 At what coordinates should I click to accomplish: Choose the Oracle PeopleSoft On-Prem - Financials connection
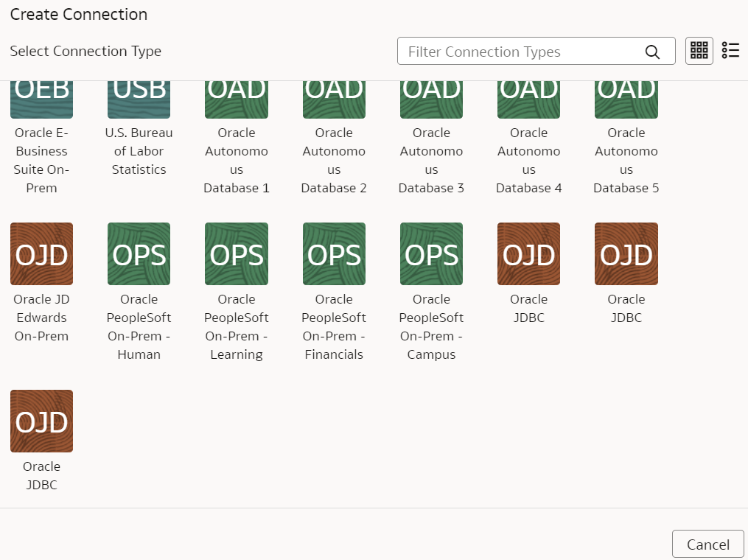point(333,253)
